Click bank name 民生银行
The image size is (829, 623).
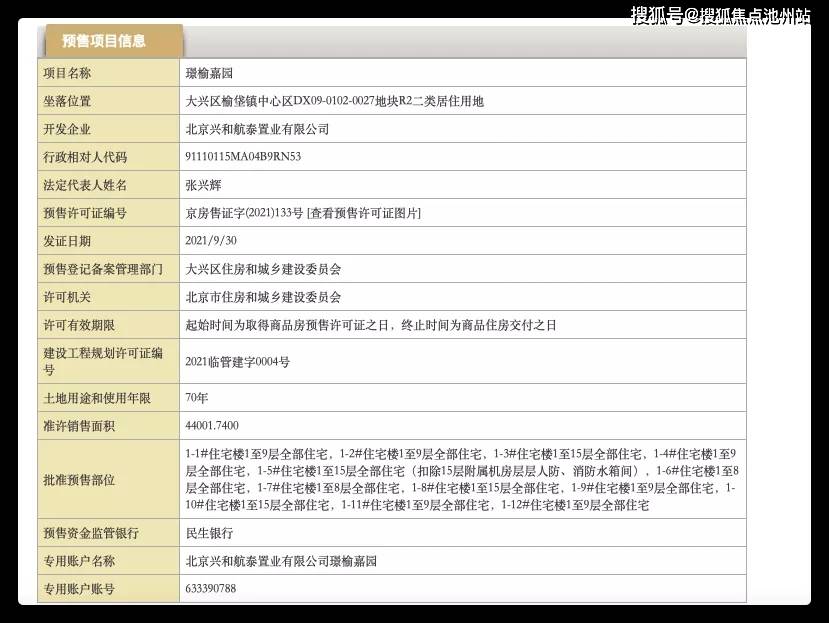point(209,533)
